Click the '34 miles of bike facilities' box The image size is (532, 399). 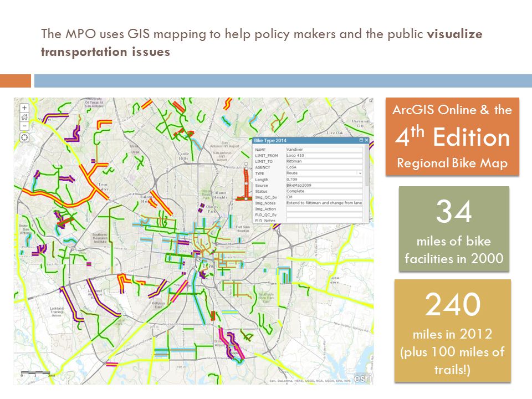point(454,229)
